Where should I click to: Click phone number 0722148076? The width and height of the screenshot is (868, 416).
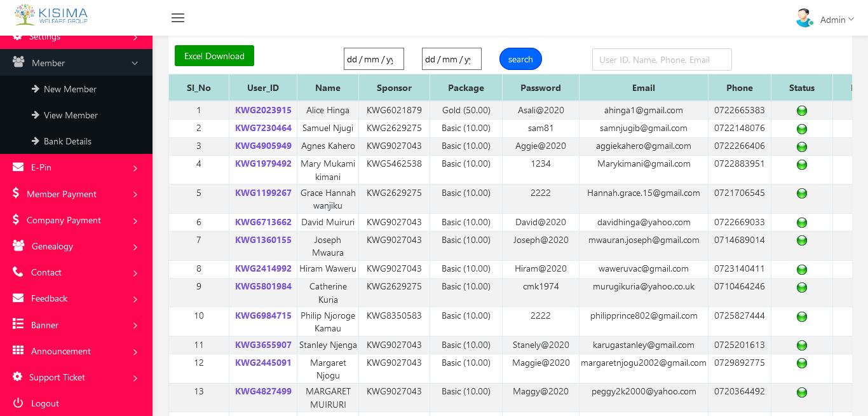coord(740,128)
